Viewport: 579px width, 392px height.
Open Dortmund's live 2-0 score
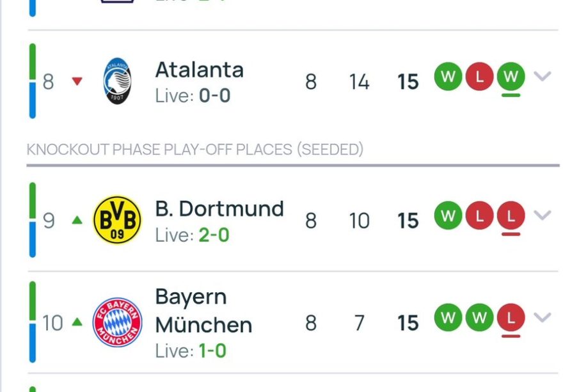214,235
